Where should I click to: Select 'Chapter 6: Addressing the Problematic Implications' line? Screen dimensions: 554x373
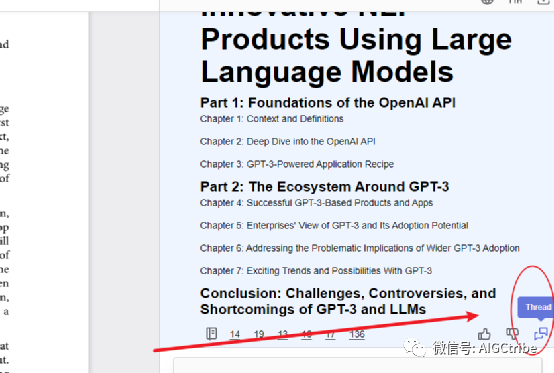pyautogui.click(x=360, y=248)
